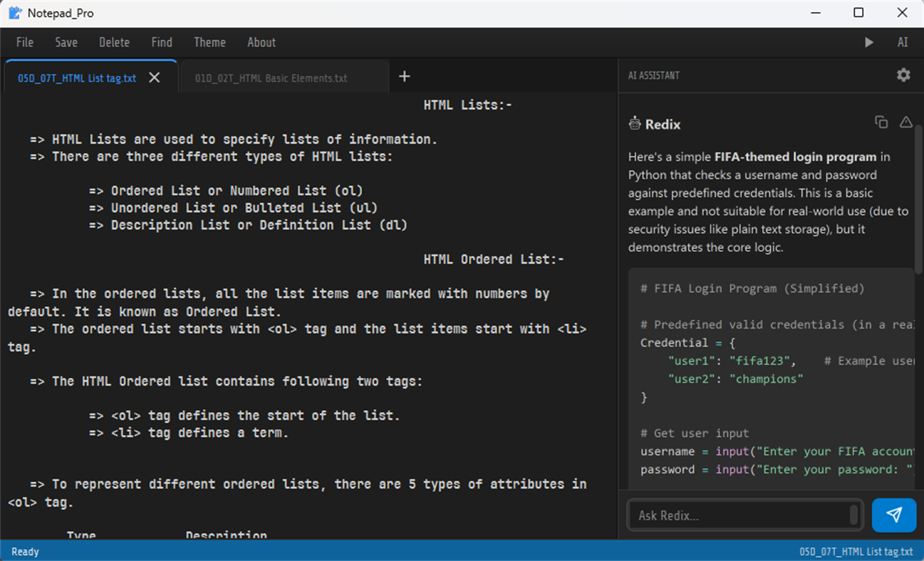Click the AI ASSISTANT panel header label
Viewport: 924px width, 561px height.
pos(653,76)
